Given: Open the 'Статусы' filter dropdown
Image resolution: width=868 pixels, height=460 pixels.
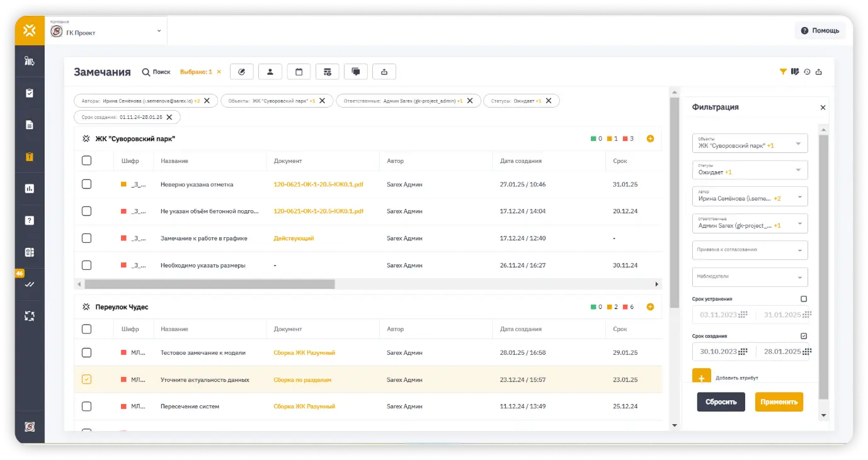Looking at the screenshot, I should point(750,169).
